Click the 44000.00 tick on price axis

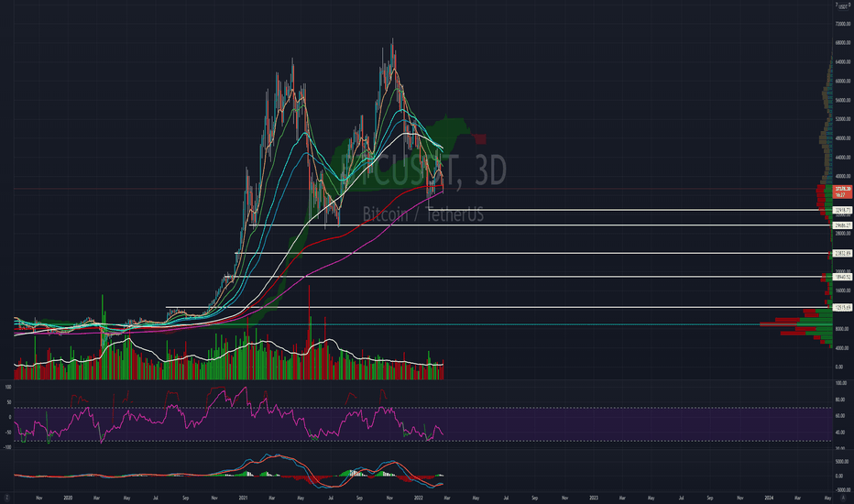[843, 158]
